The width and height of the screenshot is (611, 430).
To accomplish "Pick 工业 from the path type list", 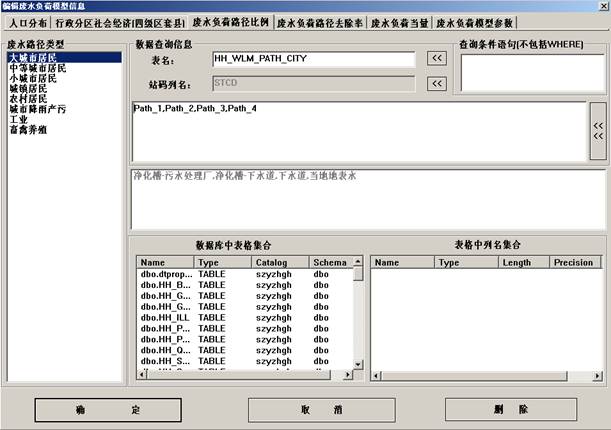I will click(18, 119).
